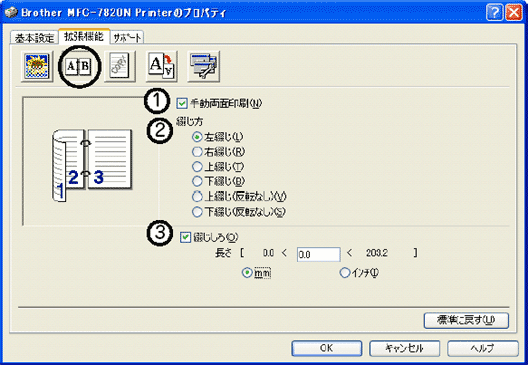
Task: Click the 標準に戻す button
Action: click(x=466, y=320)
